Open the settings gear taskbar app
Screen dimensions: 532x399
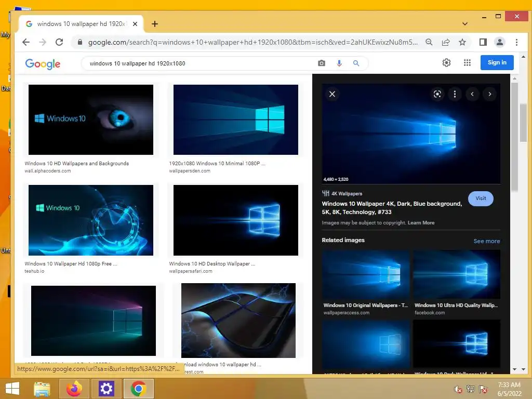(x=106, y=389)
